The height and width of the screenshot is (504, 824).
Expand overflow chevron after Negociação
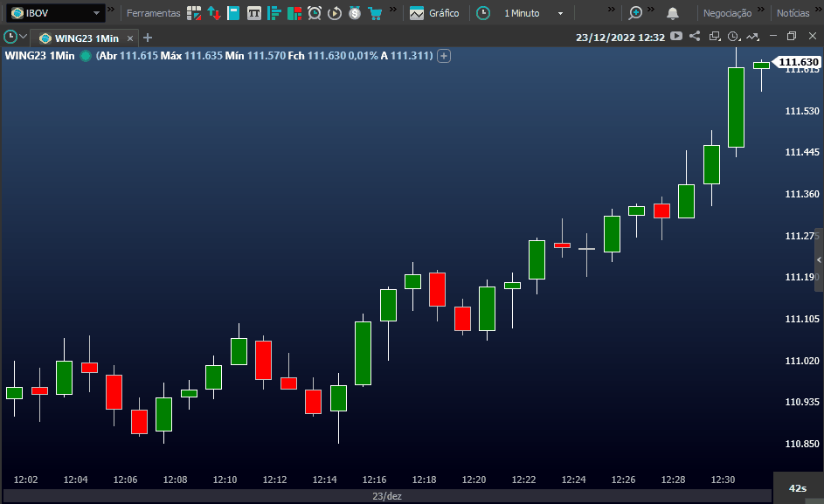coord(760,10)
